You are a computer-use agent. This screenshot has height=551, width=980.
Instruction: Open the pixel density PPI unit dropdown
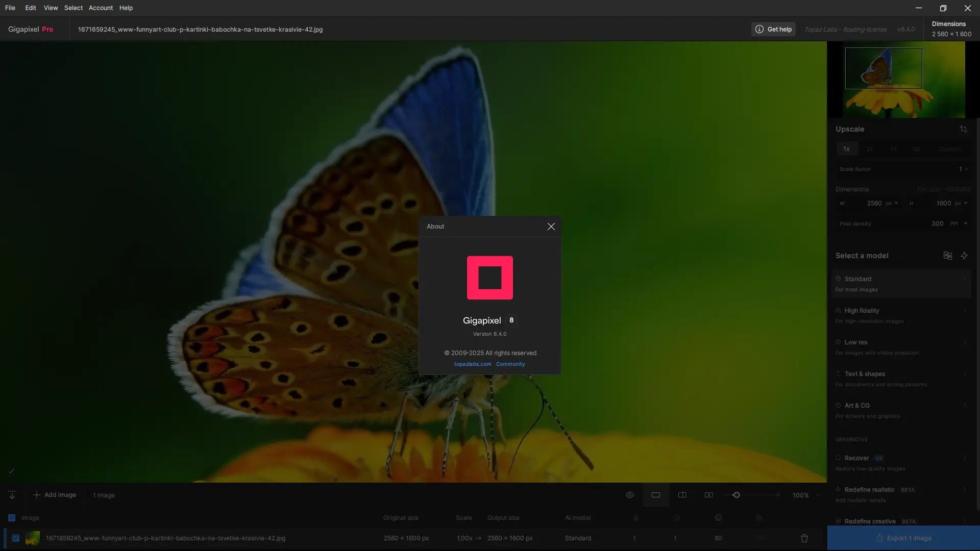(960, 223)
